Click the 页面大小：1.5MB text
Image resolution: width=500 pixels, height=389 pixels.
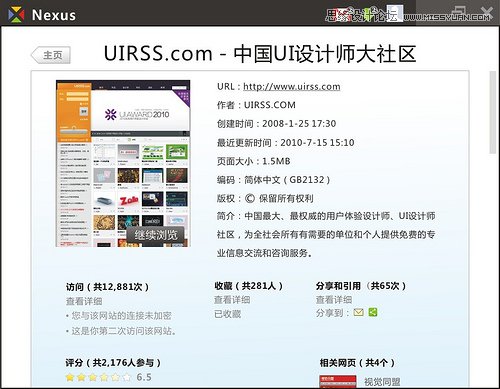pos(253,161)
